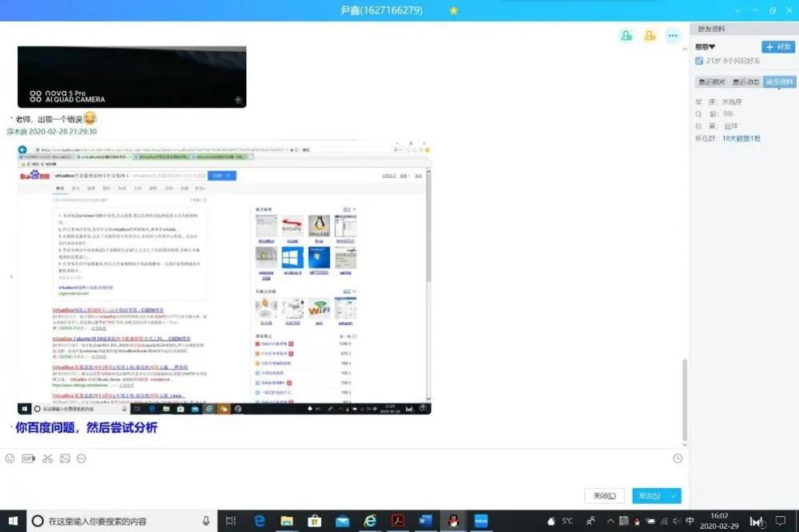Click the send picture icon
Screen dimensions: 799x532
(65, 459)
